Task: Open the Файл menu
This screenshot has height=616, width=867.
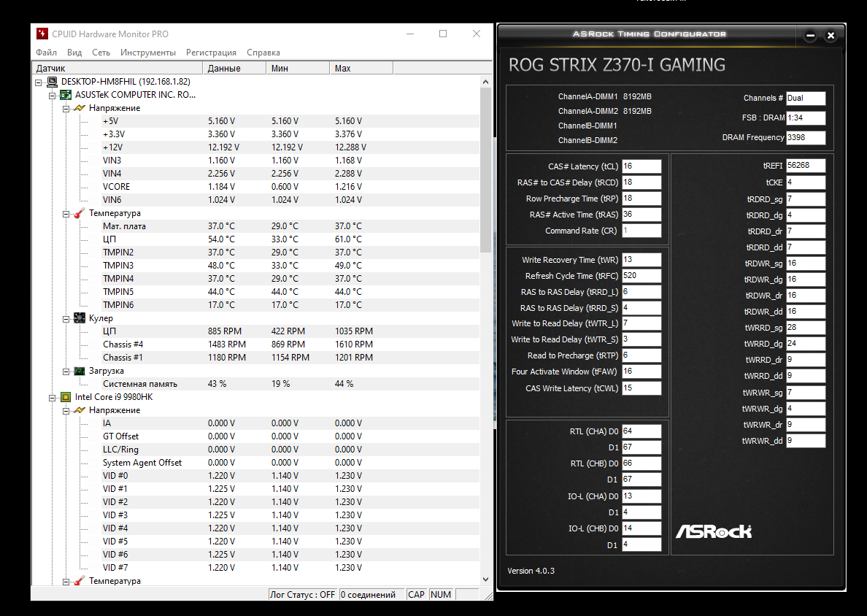Action: pyautogui.click(x=47, y=53)
